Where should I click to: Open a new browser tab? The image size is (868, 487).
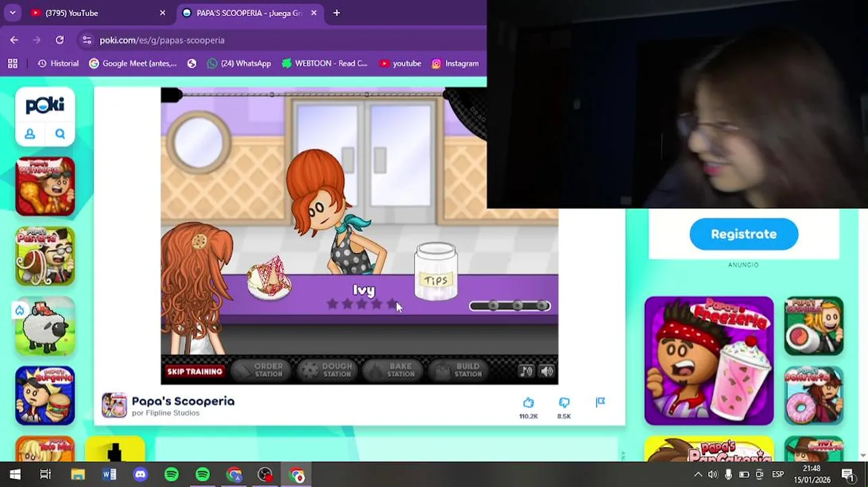tap(337, 13)
